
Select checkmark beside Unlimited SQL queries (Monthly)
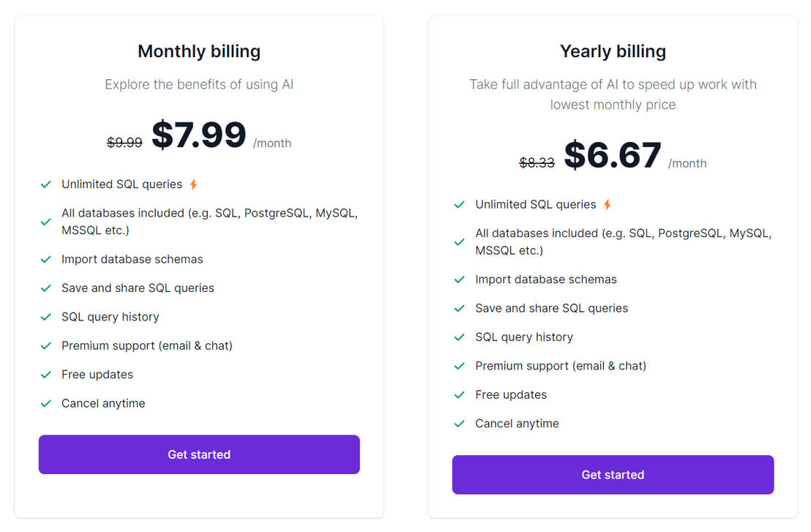pyautogui.click(x=45, y=184)
